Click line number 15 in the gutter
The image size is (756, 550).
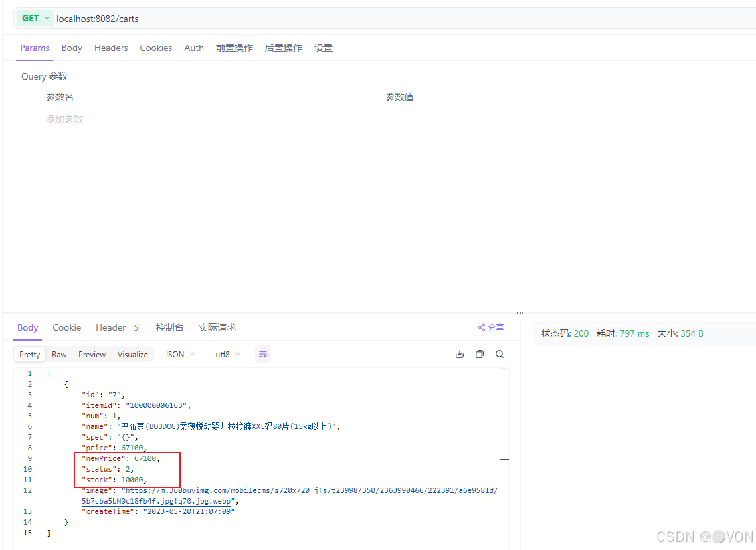[27, 533]
